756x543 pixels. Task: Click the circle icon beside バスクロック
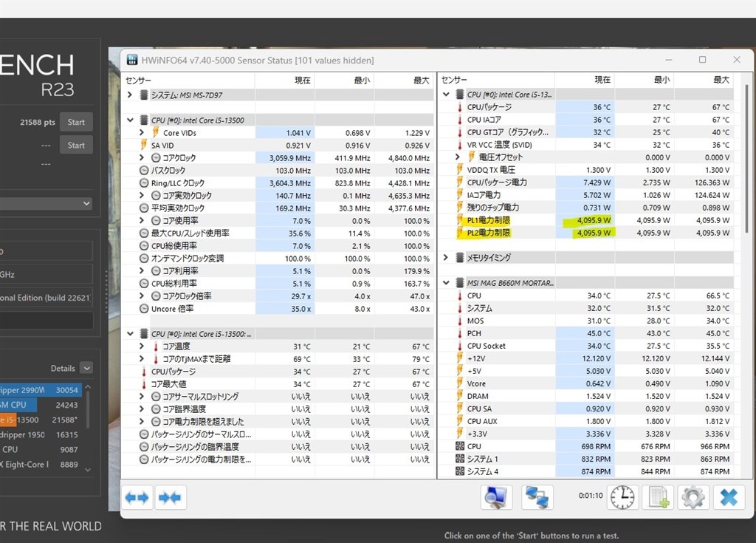click(x=144, y=171)
